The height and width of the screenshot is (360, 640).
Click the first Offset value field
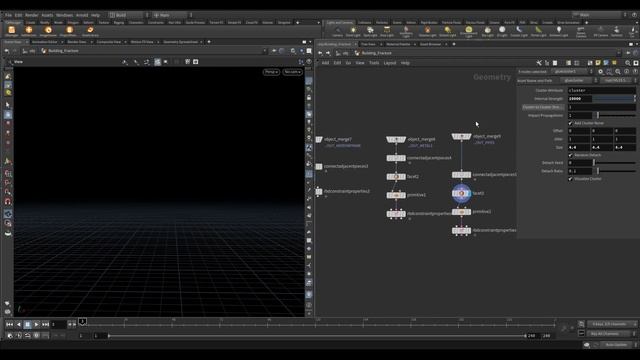(x=578, y=131)
